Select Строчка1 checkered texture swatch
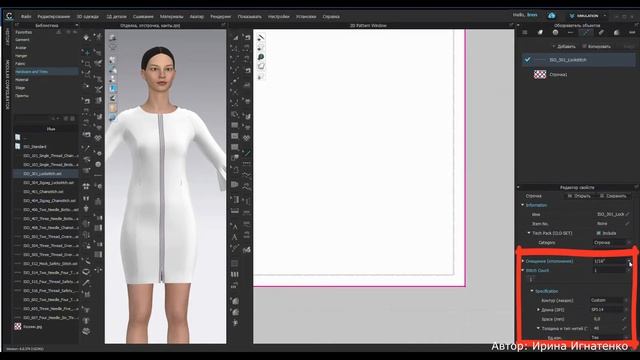This screenshot has width=640, height=360. pyautogui.click(x=540, y=74)
